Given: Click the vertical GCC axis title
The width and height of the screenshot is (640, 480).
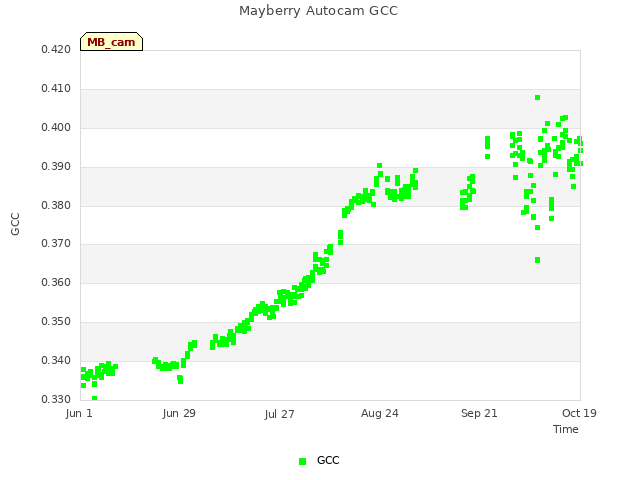Looking at the screenshot, I should (x=15, y=224).
